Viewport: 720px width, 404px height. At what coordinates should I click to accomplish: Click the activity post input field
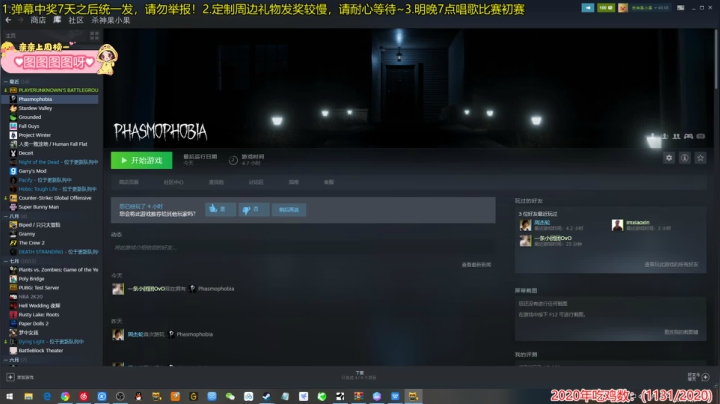302,247
